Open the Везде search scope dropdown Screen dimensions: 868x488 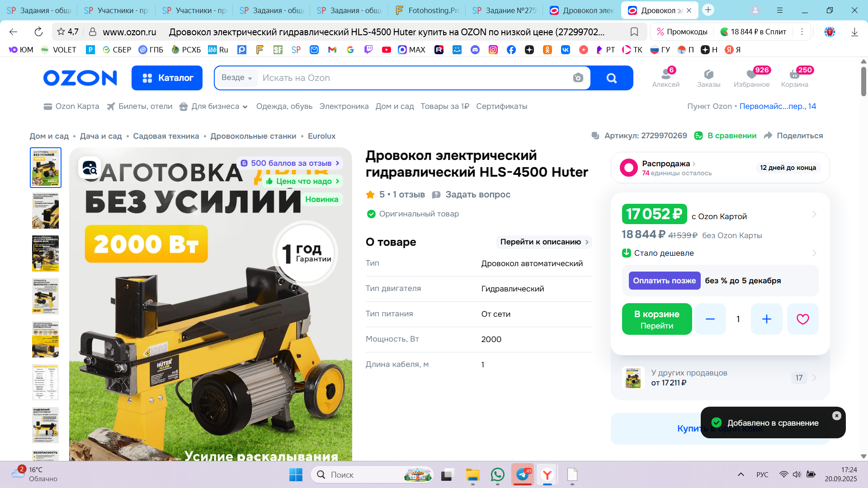236,78
